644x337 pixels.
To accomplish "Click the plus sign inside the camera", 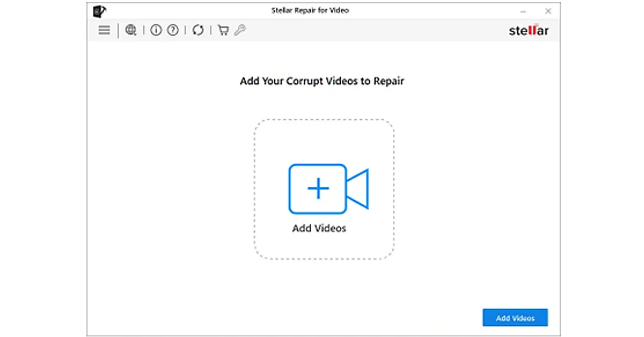I will click(x=318, y=189).
